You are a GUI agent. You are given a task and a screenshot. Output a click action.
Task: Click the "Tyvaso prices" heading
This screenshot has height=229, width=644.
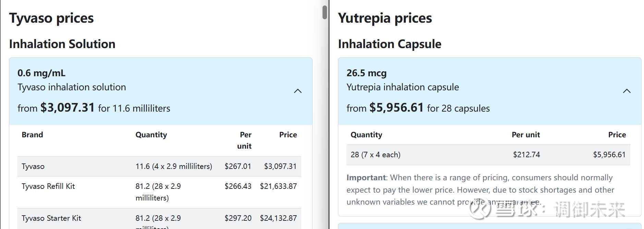tap(51, 18)
